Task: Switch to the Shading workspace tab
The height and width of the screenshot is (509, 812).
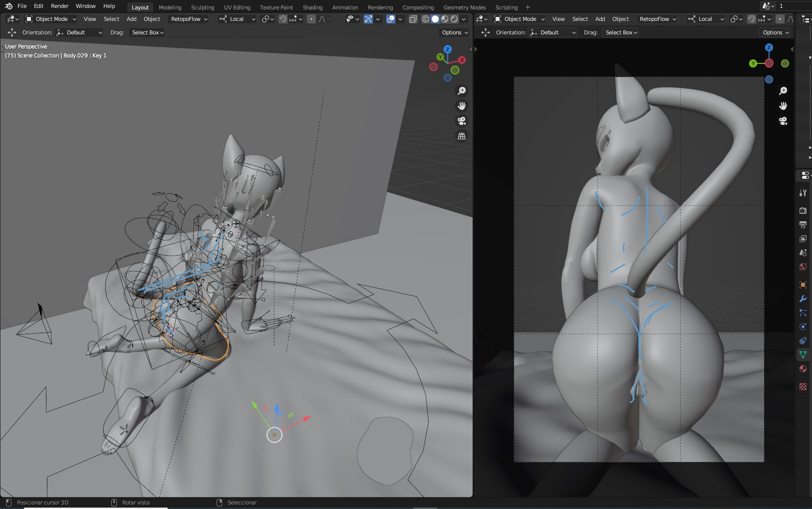Action: point(312,7)
